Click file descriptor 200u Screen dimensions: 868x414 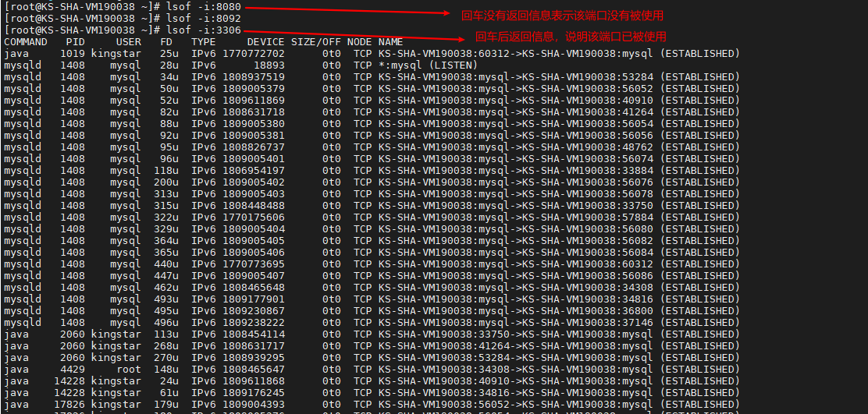coord(166,182)
